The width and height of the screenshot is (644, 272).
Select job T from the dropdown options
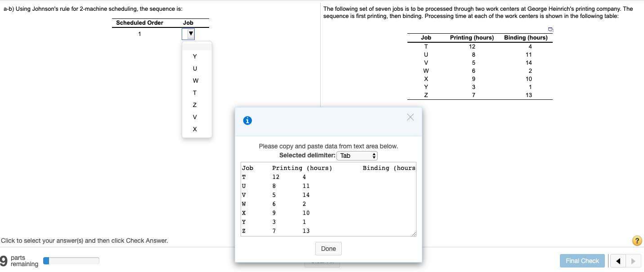click(195, 93)
